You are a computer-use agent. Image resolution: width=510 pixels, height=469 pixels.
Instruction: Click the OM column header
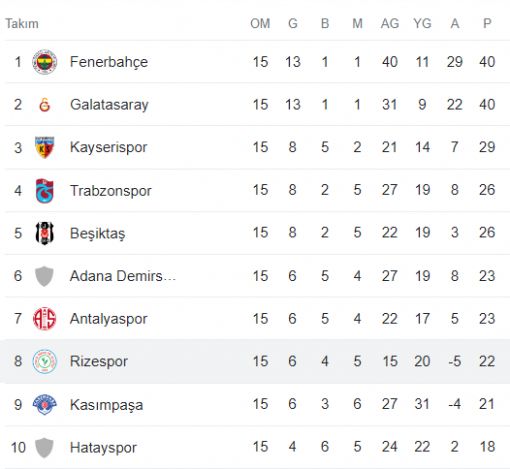260,24
